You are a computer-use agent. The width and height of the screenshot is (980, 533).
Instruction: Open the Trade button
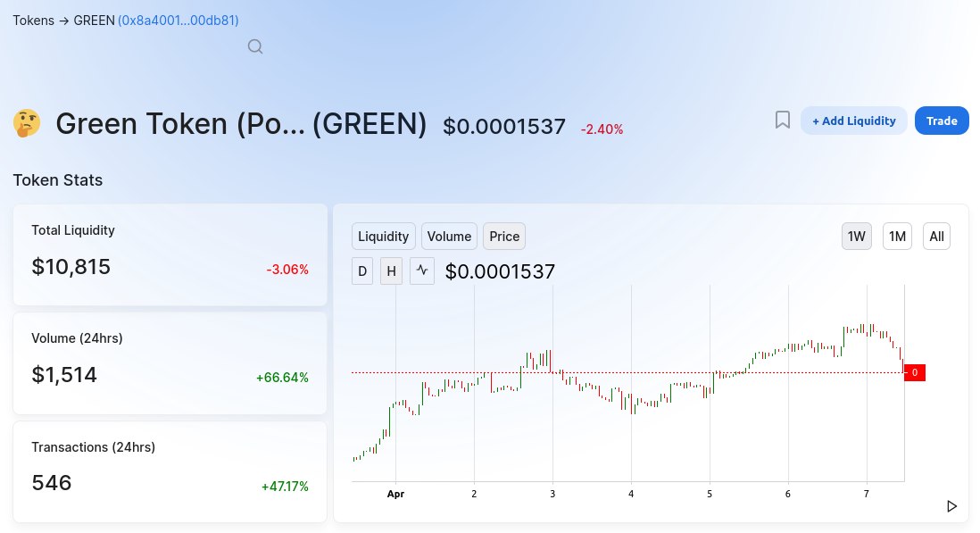pos(942,121)
